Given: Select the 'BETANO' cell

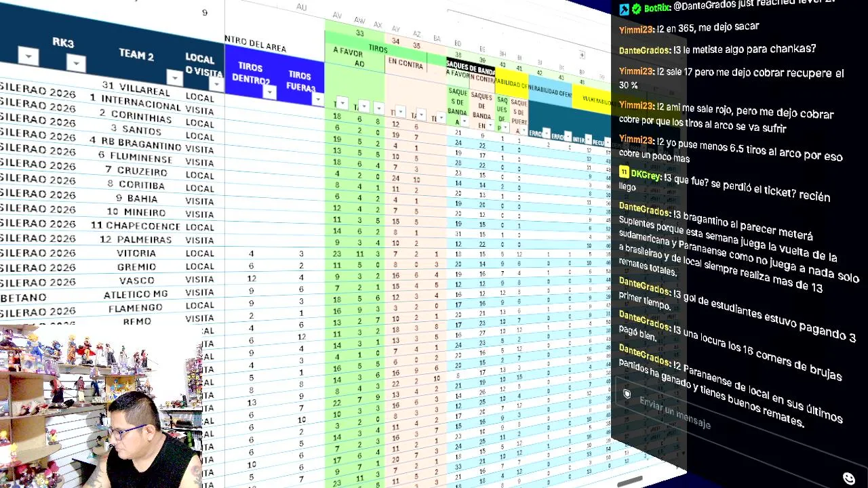Looking at the screenshot, I should 24,298.
